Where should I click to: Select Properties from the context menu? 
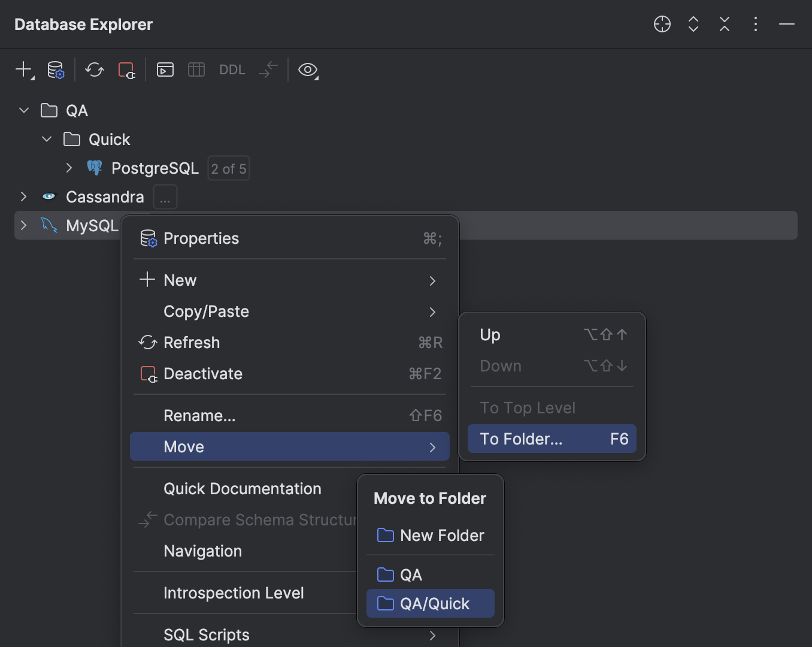pyautogui.click(x=201, y=238)
